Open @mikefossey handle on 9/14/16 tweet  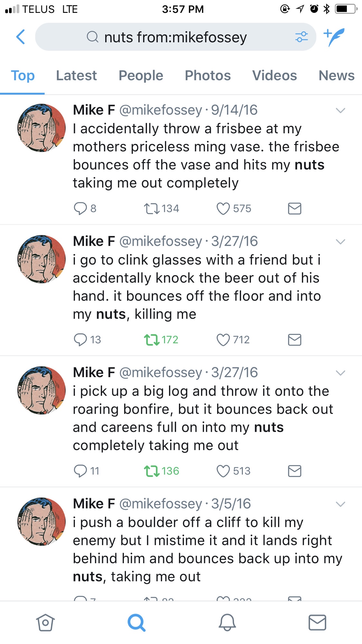(161, 110)
